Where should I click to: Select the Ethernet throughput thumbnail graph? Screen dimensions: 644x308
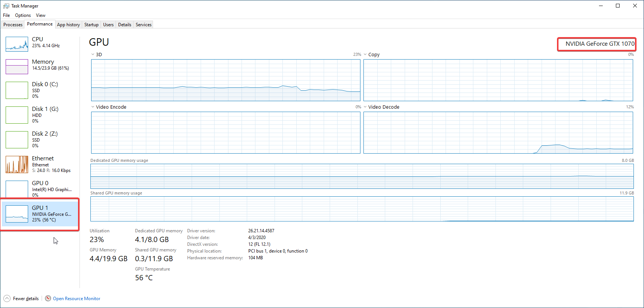coord(17,164)
